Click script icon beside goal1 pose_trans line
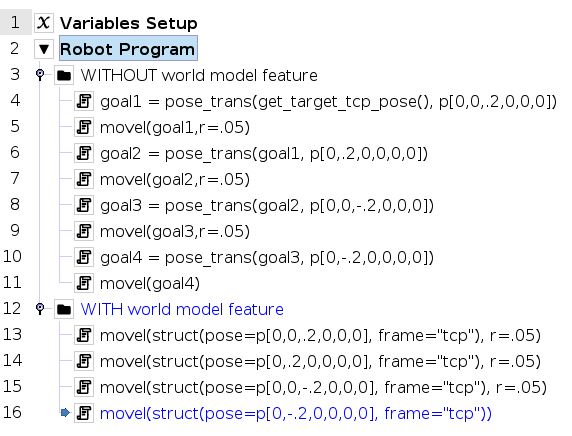Screen dimensions: 572x436 click(84, 101)
